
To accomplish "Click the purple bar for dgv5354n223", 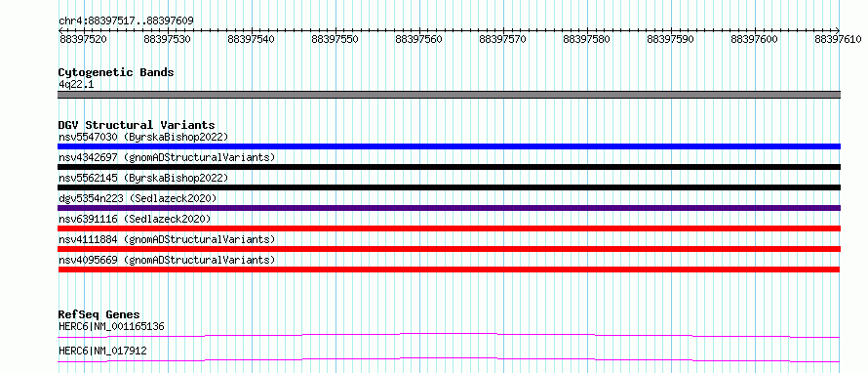I will [x=449, y=208].
